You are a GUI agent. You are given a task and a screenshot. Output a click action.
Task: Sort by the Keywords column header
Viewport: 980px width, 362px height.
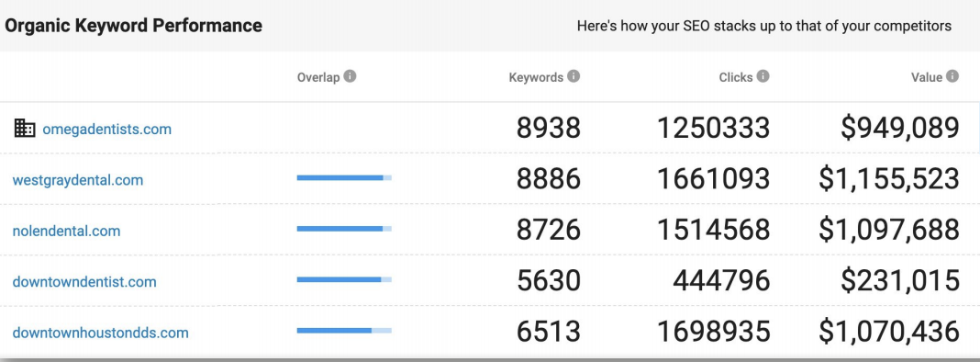(x=536, y=78)
